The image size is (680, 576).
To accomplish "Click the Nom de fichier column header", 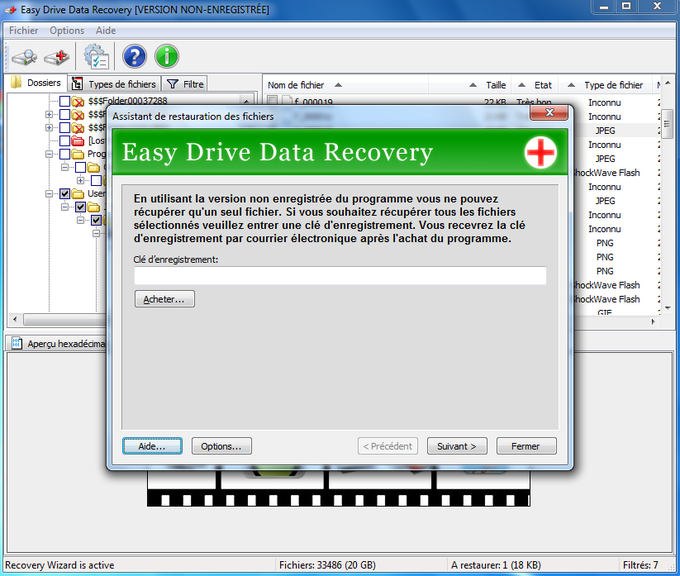I will tap(346, 85).
